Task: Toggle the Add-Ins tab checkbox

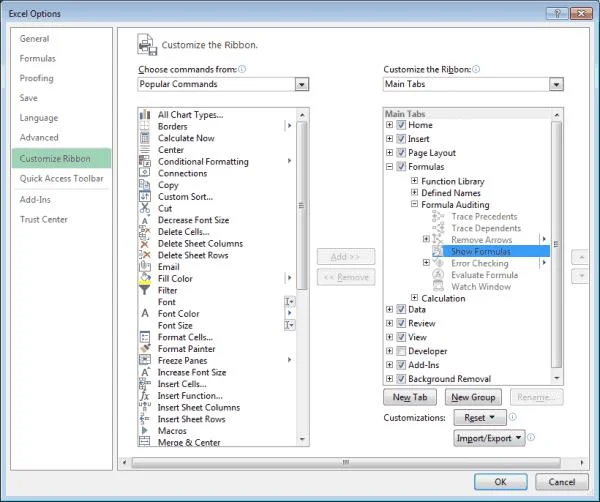Action: point(401,365)
